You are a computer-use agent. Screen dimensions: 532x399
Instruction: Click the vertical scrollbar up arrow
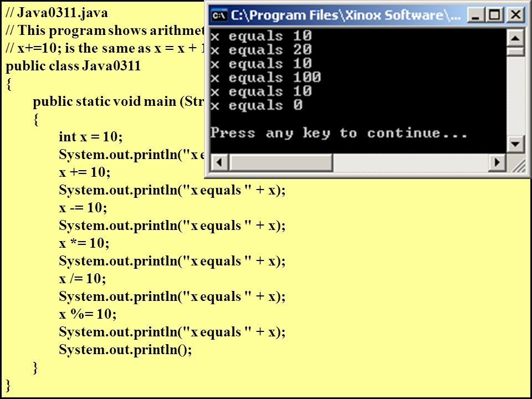(515, 38)
